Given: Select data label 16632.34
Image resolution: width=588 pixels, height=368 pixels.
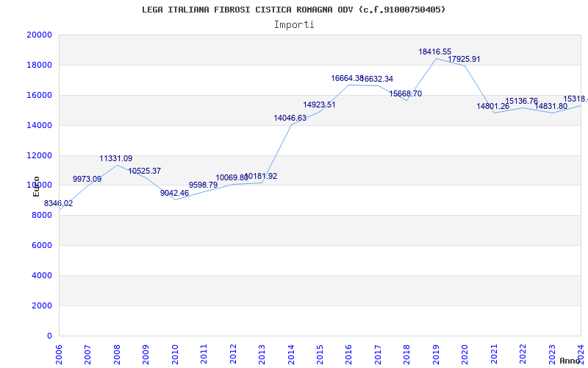Looking at the screenshot, I should click(x=377, y=79).
